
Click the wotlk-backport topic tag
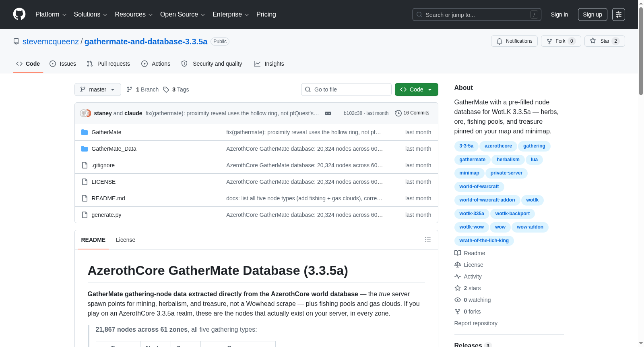click(512, 214)
